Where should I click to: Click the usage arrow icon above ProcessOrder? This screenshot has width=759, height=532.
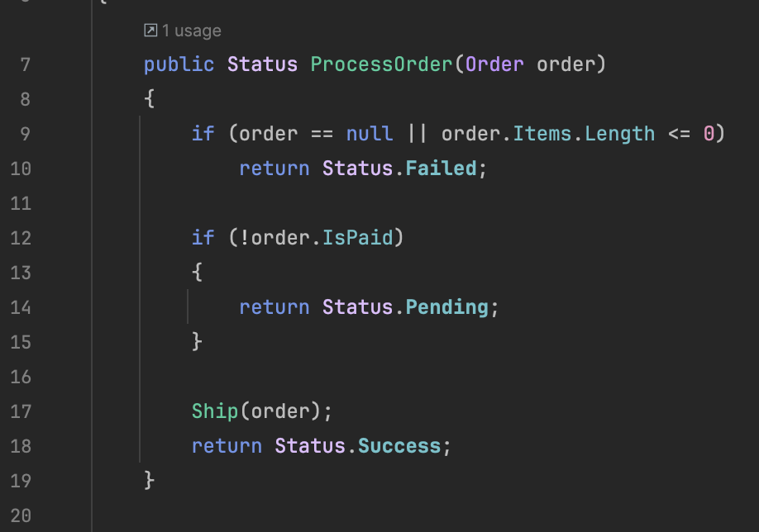tap(150, 31)
